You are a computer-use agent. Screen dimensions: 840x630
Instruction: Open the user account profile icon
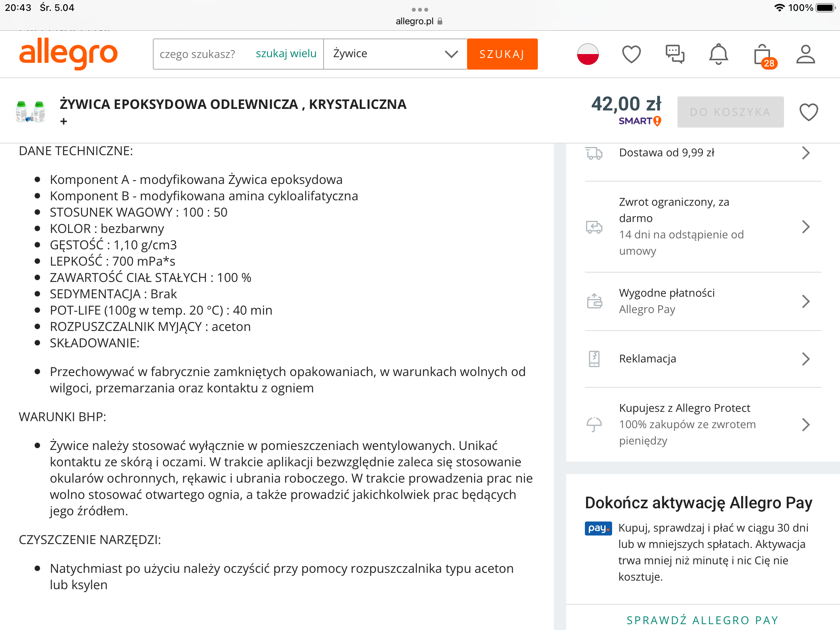[x=805, y=54]
